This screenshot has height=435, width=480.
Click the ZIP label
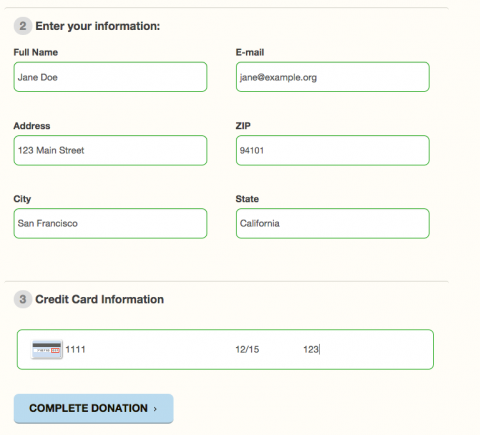(x=243, y=126)
